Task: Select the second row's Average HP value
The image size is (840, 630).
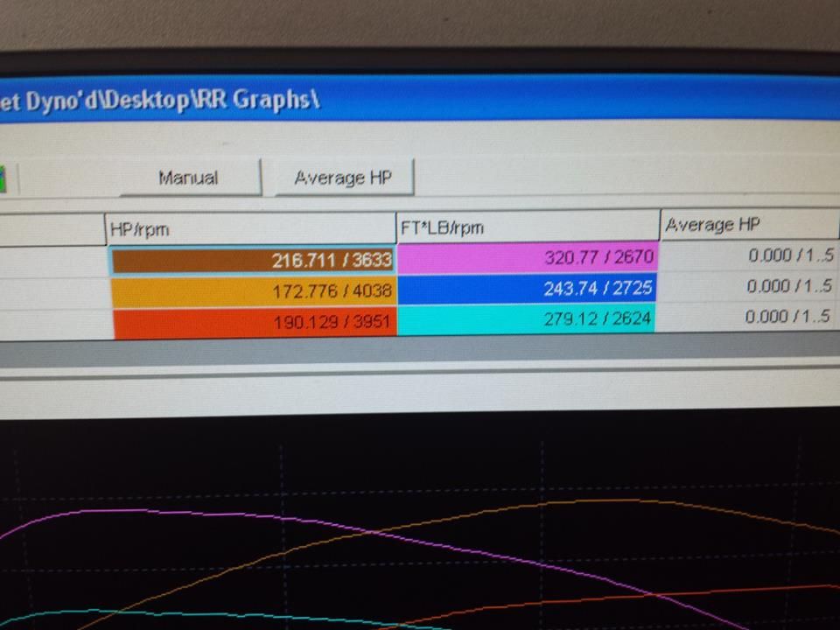Action: (748, 286)
